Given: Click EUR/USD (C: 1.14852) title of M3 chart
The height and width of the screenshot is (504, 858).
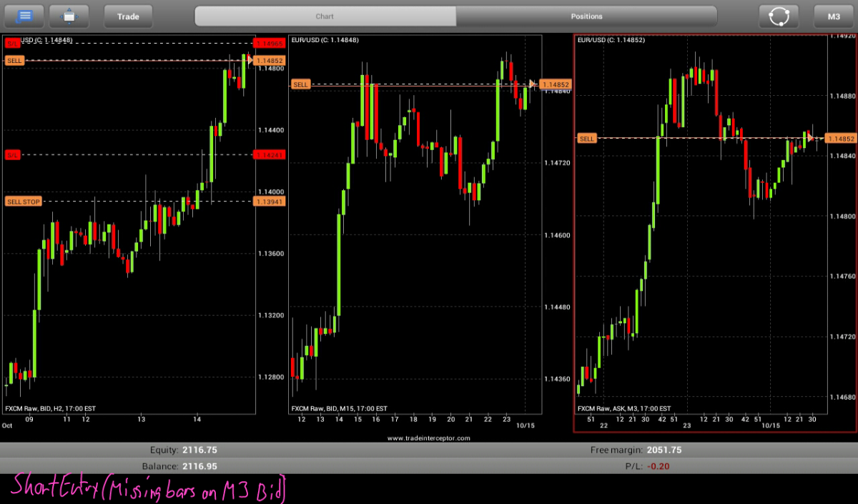Looking at the screenshot, I should pos(611,40).
